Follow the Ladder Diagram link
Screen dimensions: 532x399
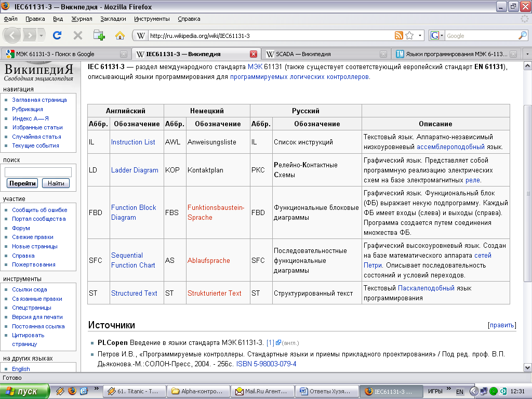[135, 170]
